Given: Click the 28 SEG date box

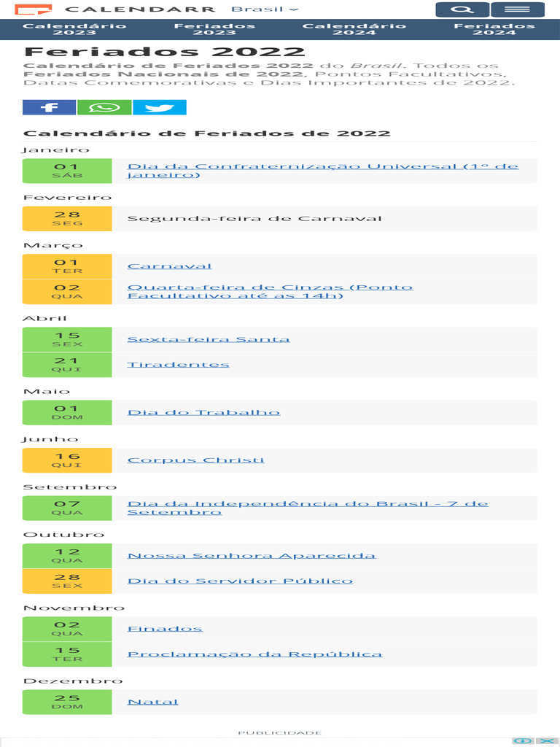Looking at the screenshot, I should [x=67, y=219].
